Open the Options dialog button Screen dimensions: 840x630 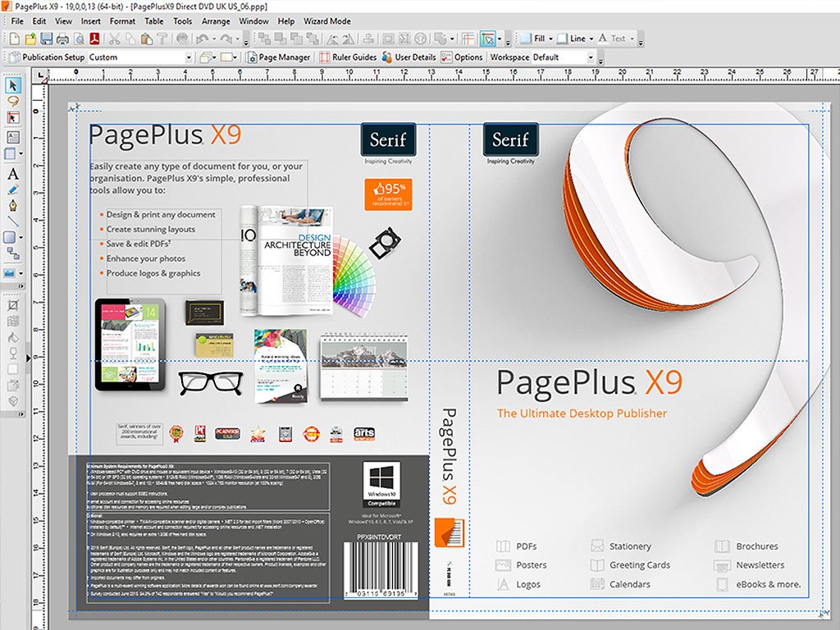pyautogui.click(x=462, y=57)
